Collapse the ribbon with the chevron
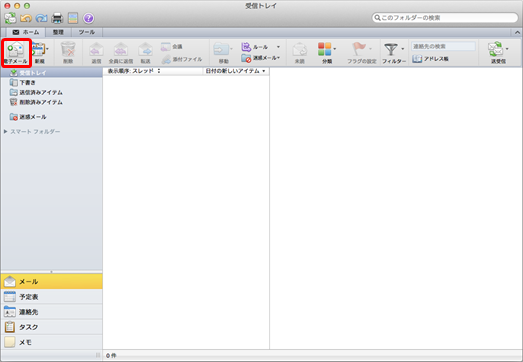523x362 pixels. (x=517, y=32)
